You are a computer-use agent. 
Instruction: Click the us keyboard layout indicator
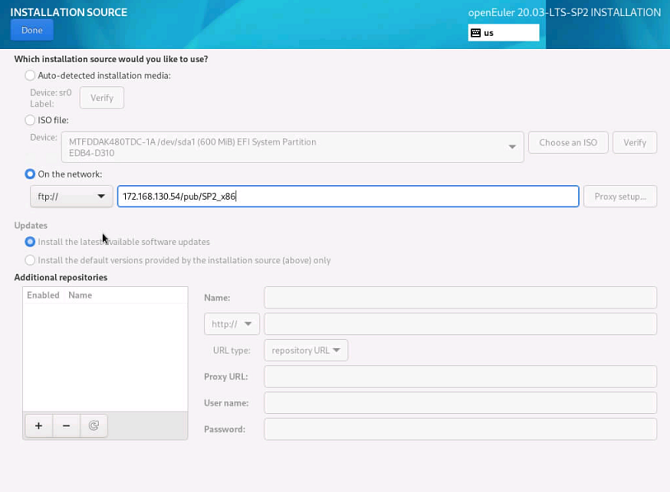tap(503, 33)
